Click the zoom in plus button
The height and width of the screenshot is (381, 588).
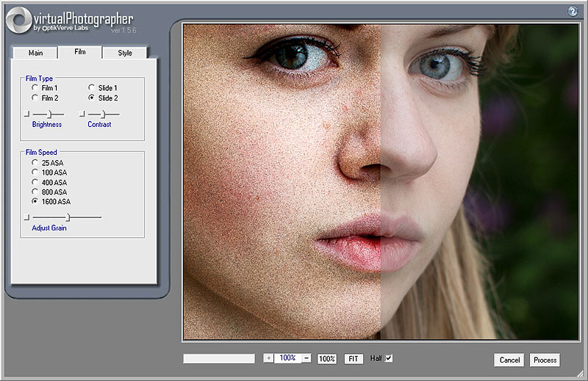coord(269,358)
